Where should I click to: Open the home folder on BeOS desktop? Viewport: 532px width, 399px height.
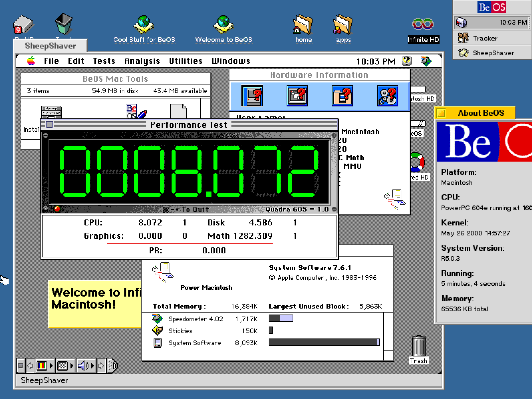304,29
